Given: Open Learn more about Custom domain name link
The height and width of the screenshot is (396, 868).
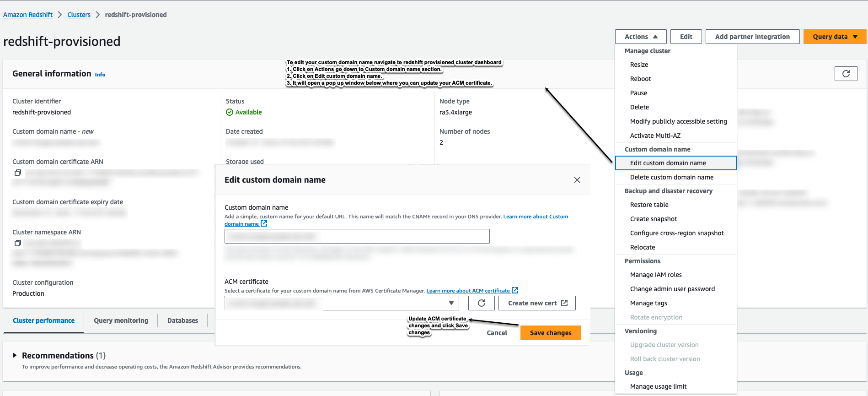Looking at the screenshot, I should 536,217.
